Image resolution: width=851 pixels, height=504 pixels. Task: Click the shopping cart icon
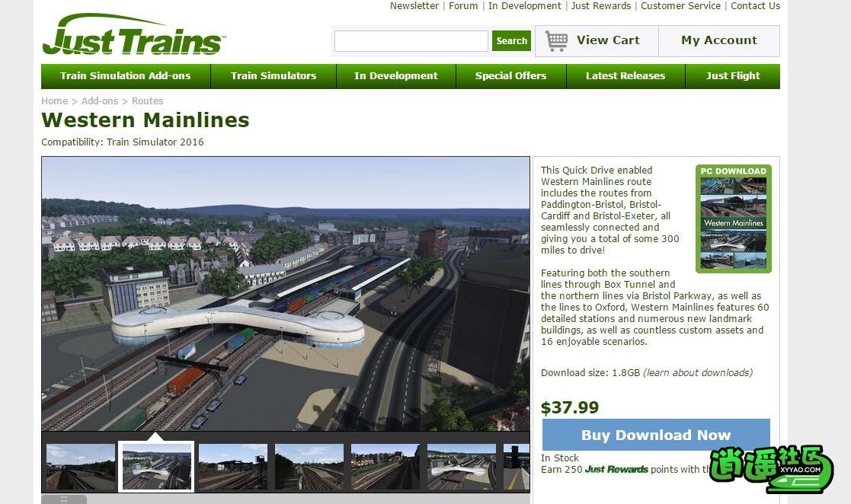(556, 40)
